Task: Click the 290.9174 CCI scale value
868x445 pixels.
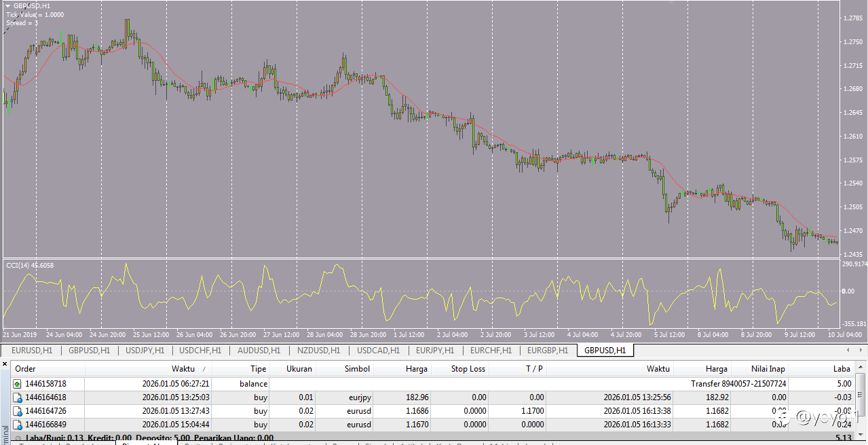Action: 854,264
